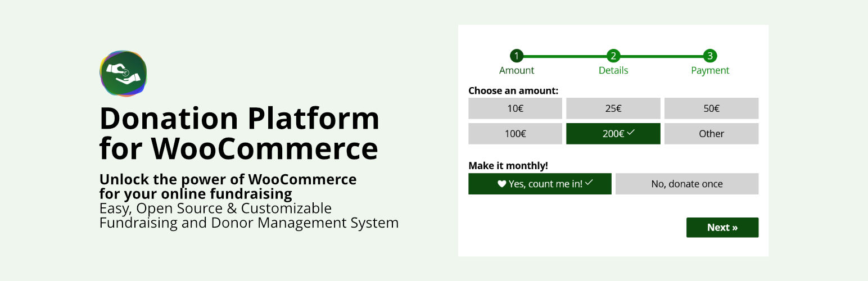This screenshot has width=868, height=281.
Task: Switch to the Details step label
Action: pos(613,71)
